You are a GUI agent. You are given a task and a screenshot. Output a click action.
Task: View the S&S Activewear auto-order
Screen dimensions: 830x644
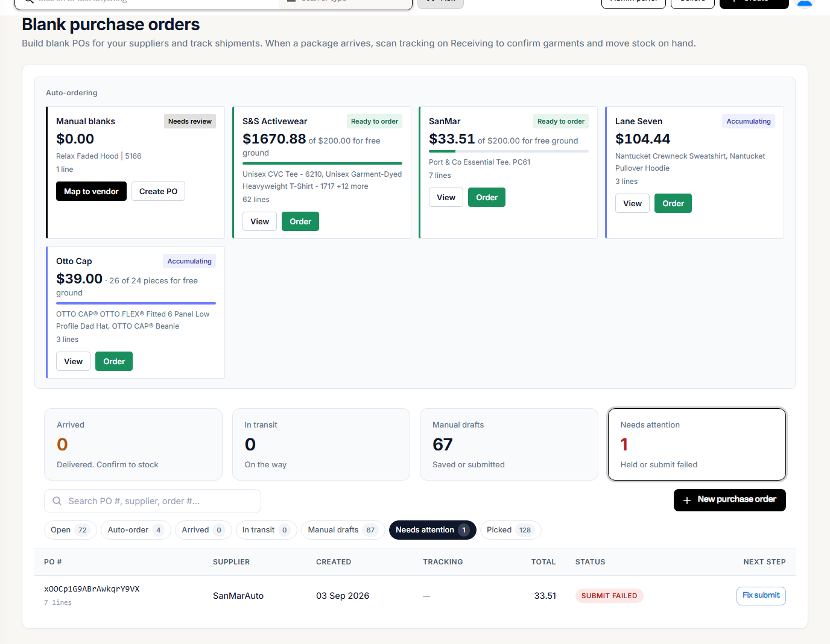[259, 221]
